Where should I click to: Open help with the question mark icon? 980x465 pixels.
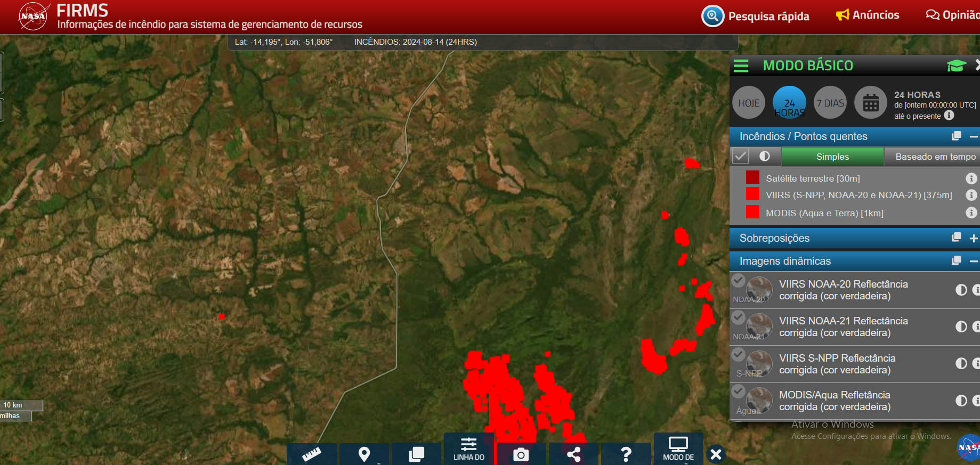626,454
